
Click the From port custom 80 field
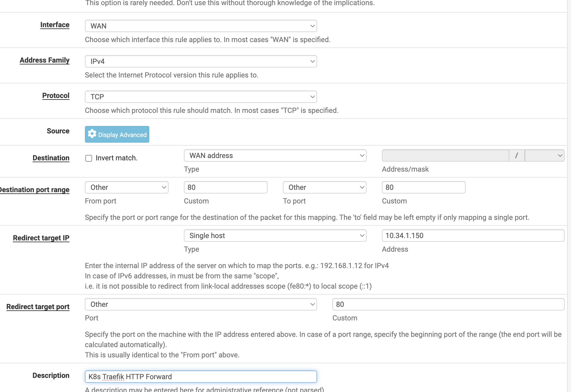[x=225, y=187]
